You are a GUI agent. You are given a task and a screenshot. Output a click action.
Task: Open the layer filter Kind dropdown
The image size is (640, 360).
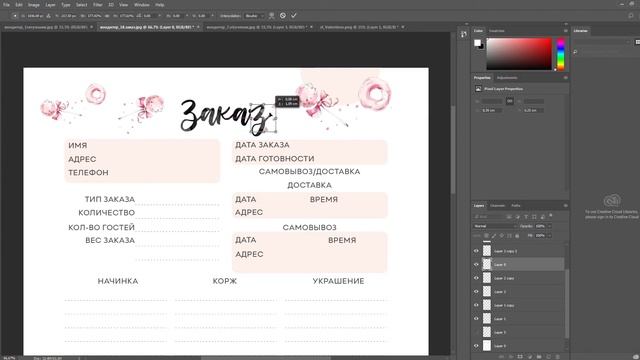click(489, 216)
